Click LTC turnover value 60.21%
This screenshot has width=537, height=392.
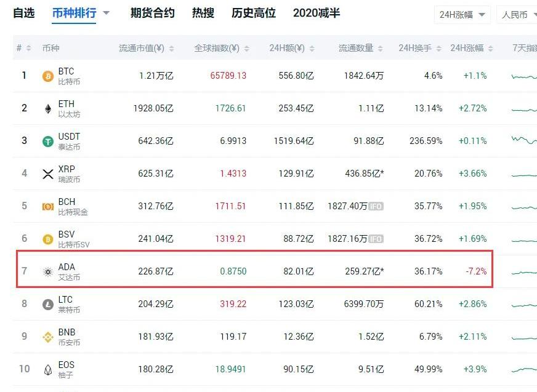428,304
